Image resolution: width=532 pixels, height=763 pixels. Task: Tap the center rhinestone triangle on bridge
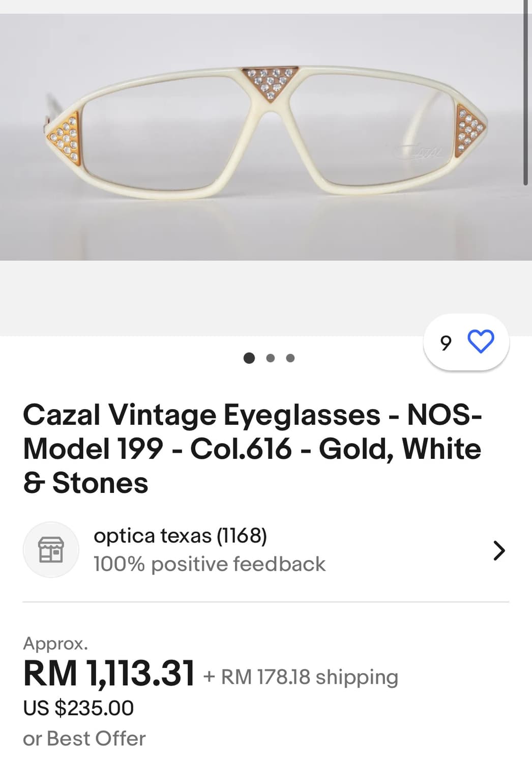(270, 82)
